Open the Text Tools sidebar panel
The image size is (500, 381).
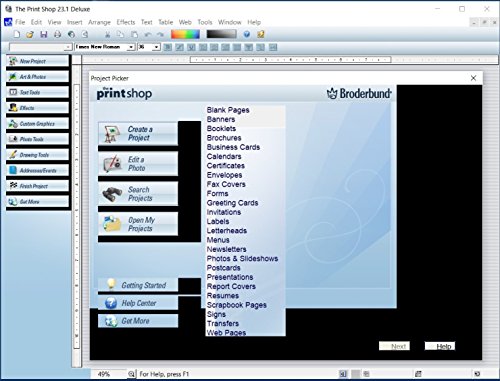[38, 92]
